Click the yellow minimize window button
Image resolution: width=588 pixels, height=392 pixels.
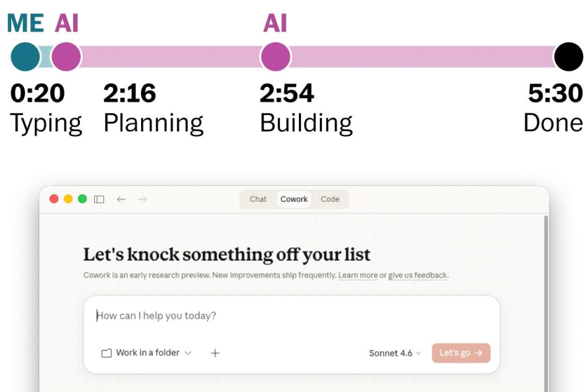(x=68, y=199)
